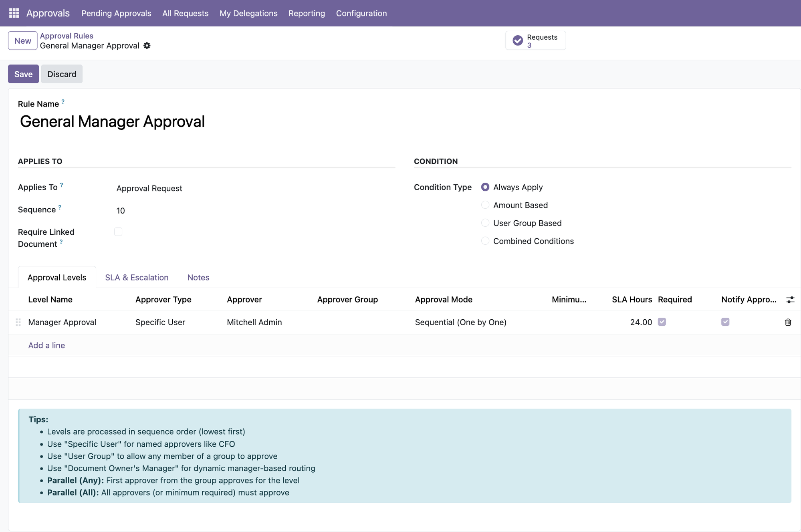
Task: Open the Configuration menu
Action: (x=361, y=13)
